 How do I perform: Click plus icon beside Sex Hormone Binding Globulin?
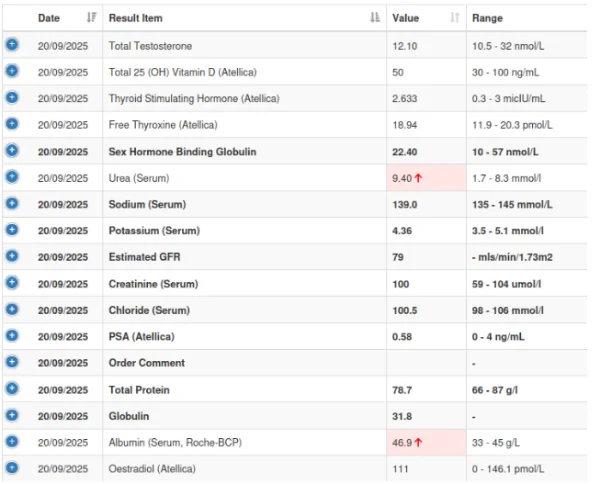pyautogui.click(x=12, y=150)
